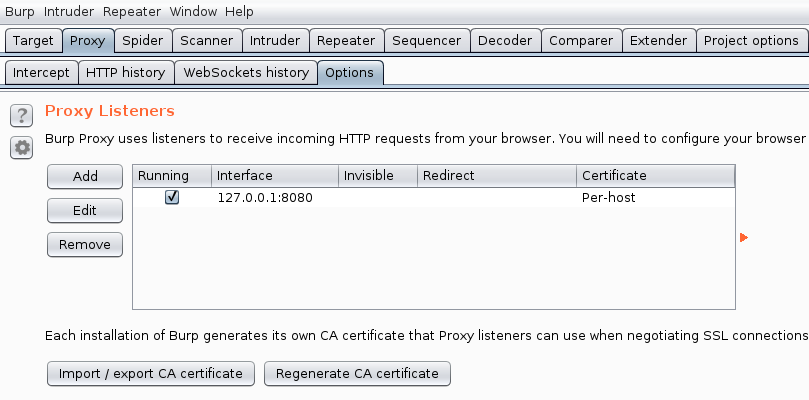The width and height of the screenshot is (809, 400).
Task: Click the orange arrow beside listeners table
Action: [743, 237]
